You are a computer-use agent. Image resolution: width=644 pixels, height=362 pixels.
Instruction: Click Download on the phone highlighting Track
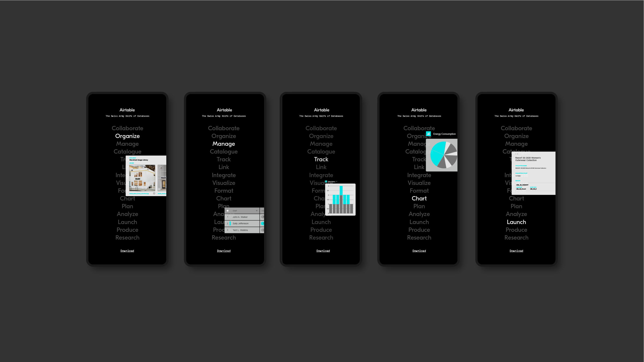click(323, 251)
